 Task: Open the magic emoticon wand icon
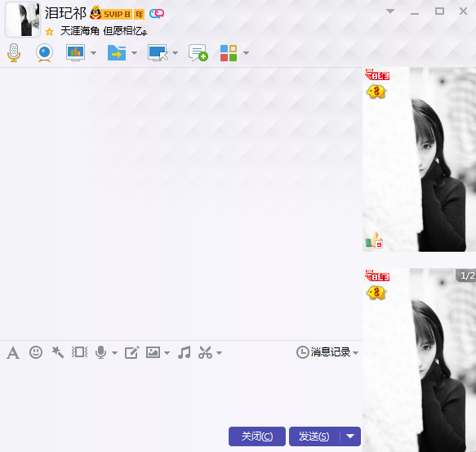pyautogui.click(x=58, y=352)
